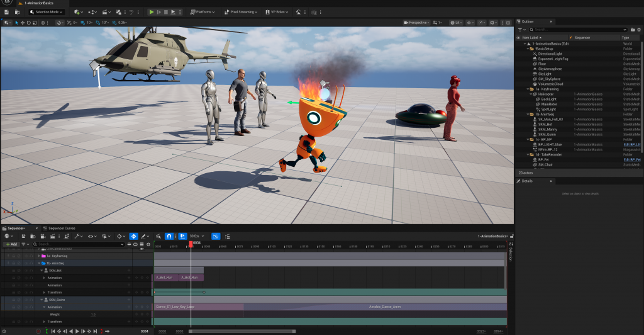Toggle the auto-key button in Sequencer
The height and width of the screenshot is (335, 644).
pyautogui.click(x=133, y=236)
